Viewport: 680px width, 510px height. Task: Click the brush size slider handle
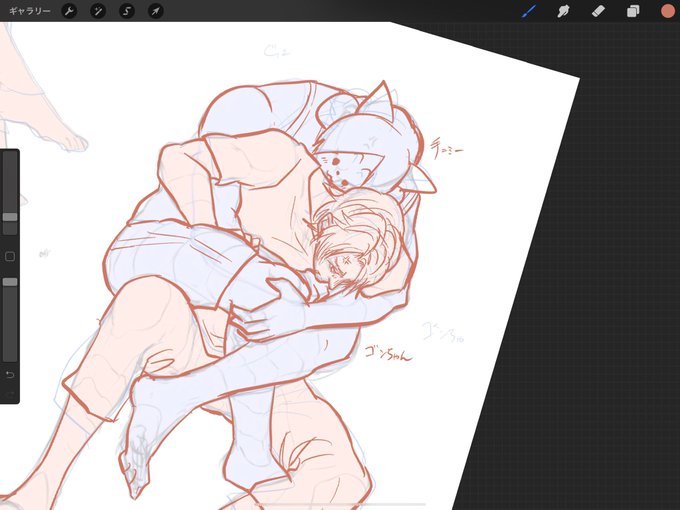pos(10,217)
